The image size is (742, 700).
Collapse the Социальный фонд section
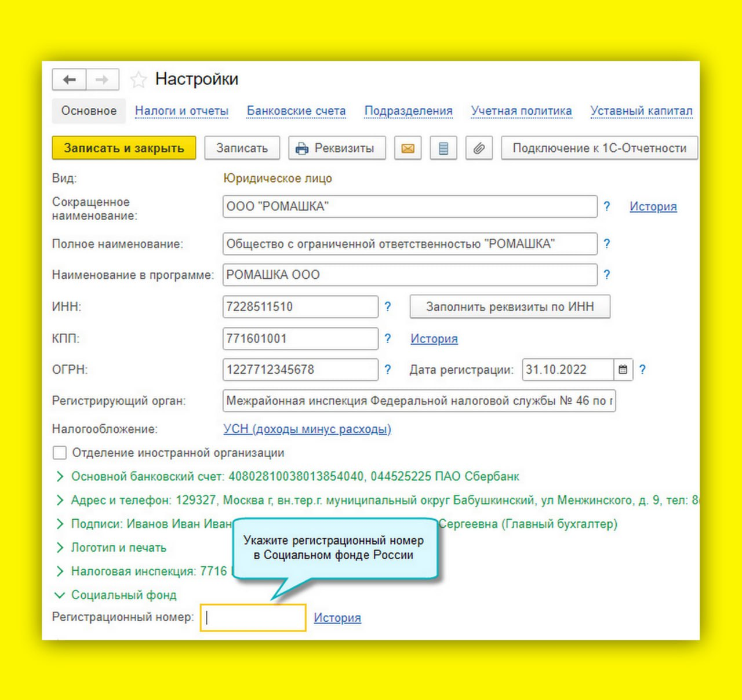tap(60, 595)
